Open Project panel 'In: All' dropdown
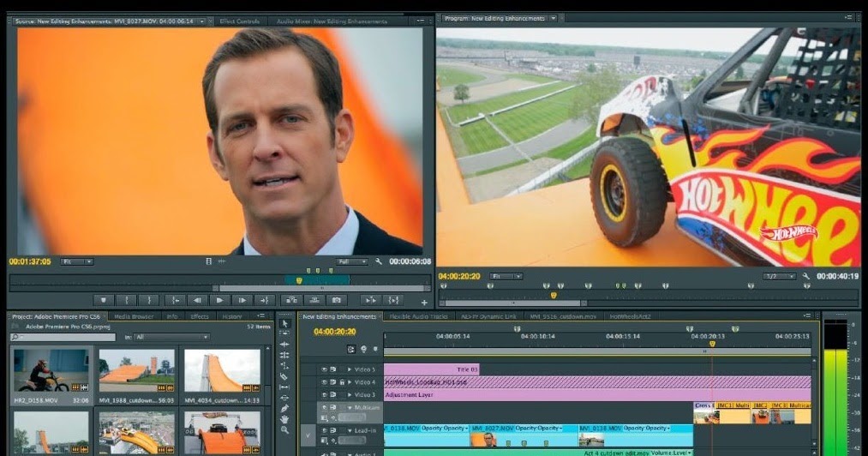Image resolution: width=868 pixels, height=456 pixels. pyautogui.click(x=172, y=337)
